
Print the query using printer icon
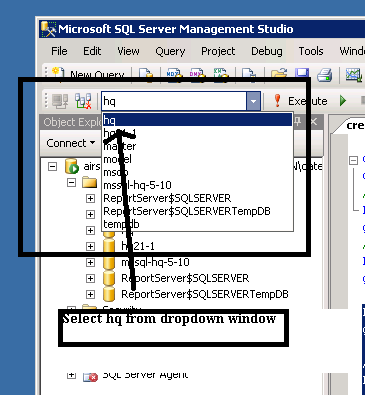tap(324, 75)
